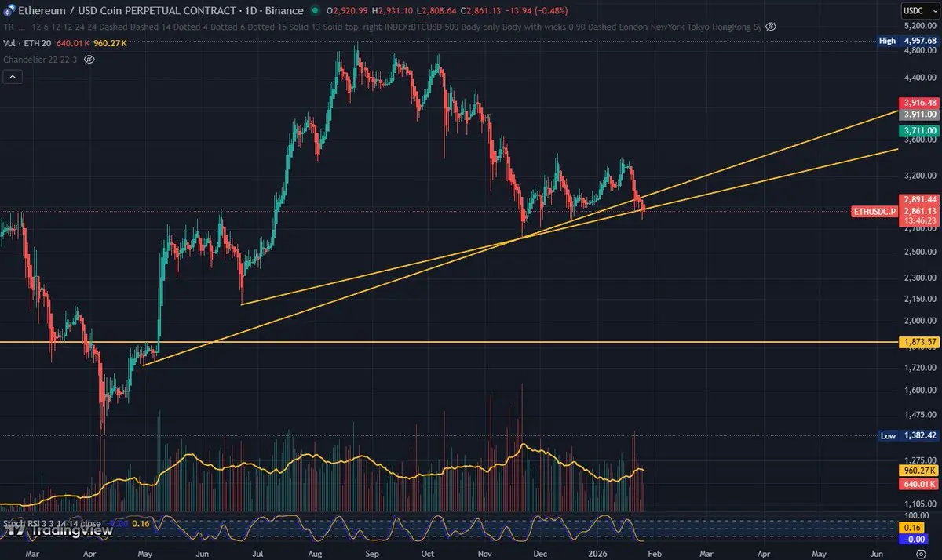Click the Nov label on the time axis
Viewport: 942px width, 560px height.
click(484, 554)
